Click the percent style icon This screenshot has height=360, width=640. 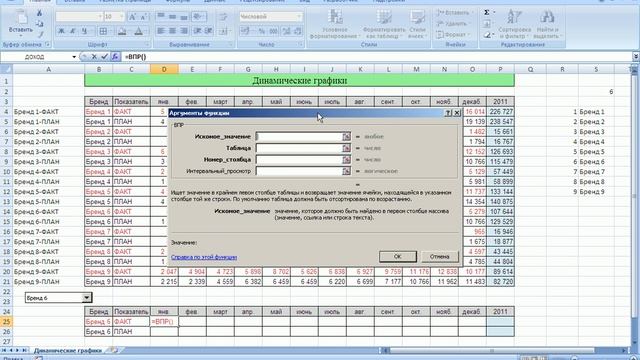[262, 31]
